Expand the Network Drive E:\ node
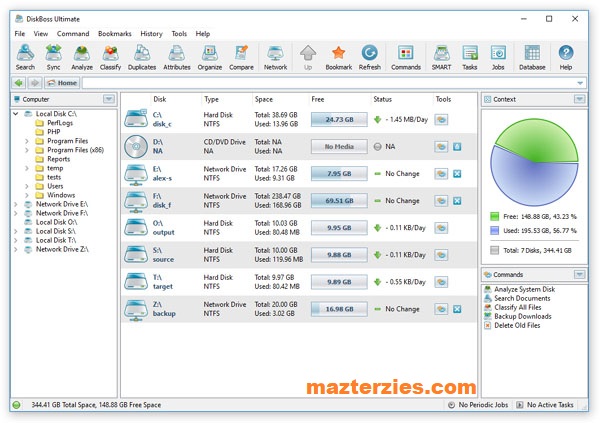The width and height of the screenshot is (600, 423). coord(16,204)
